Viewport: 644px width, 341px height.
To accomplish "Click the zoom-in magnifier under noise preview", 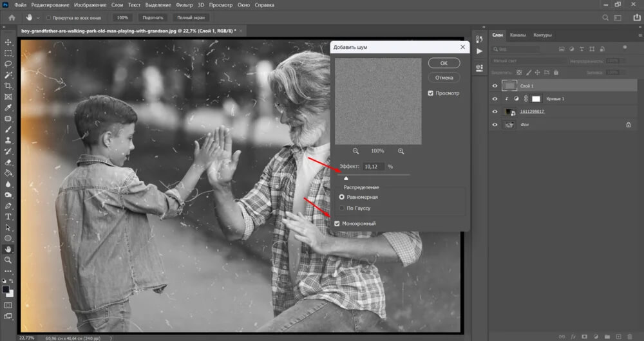I will [x=401, y=151].
